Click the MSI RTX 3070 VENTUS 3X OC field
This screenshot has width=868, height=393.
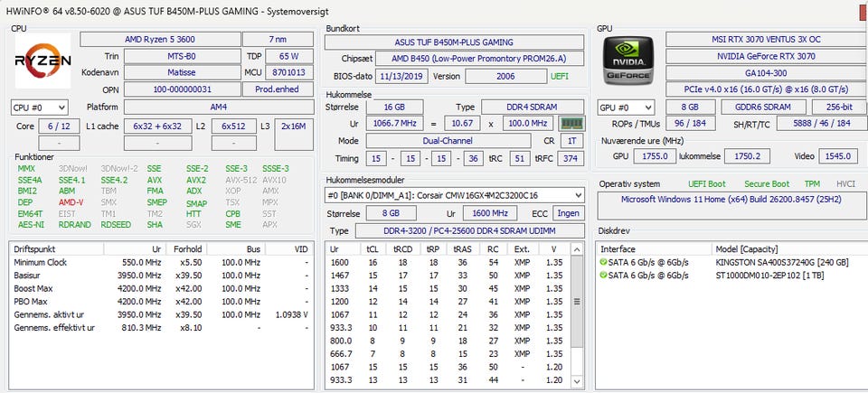click(766, 40)
